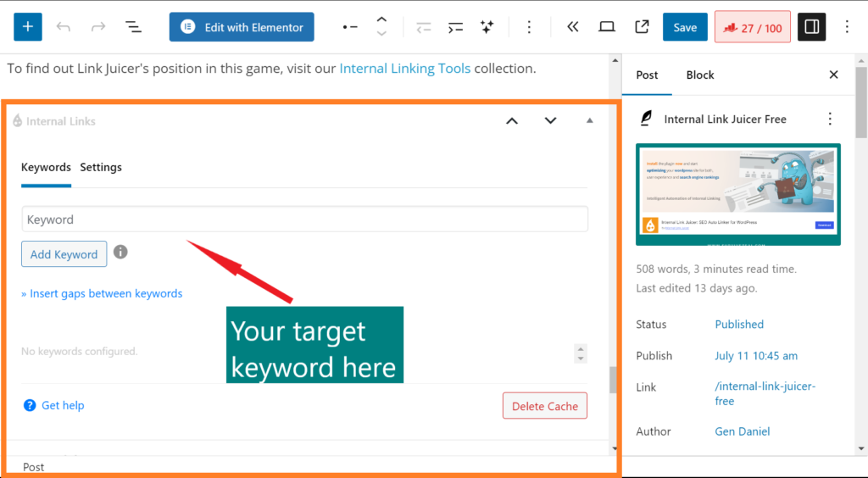Collapse Internal Links panel with triangle toggle

(x=590, y=121)
